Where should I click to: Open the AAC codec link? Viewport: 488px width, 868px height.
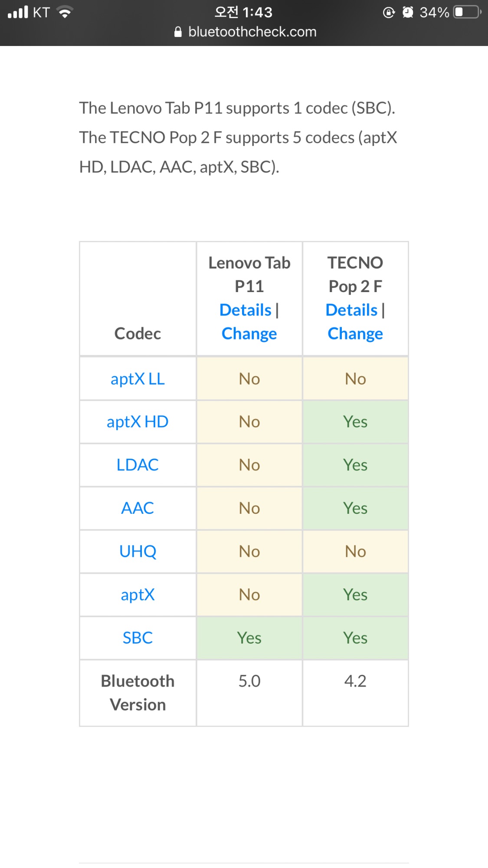pyautogui.click(x=138, y=508)
